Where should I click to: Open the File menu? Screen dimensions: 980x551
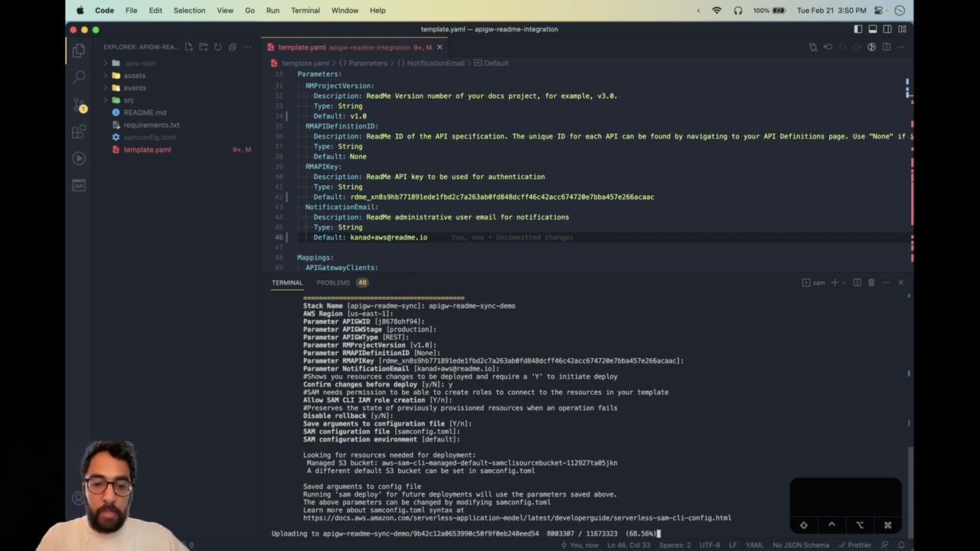pyautogui.click(x=131, y=11)
